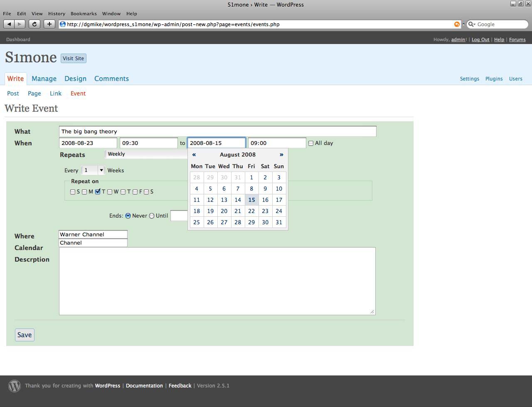Switch to the Comments tab
Screen dimensions: 532x407
coord(111,78)
